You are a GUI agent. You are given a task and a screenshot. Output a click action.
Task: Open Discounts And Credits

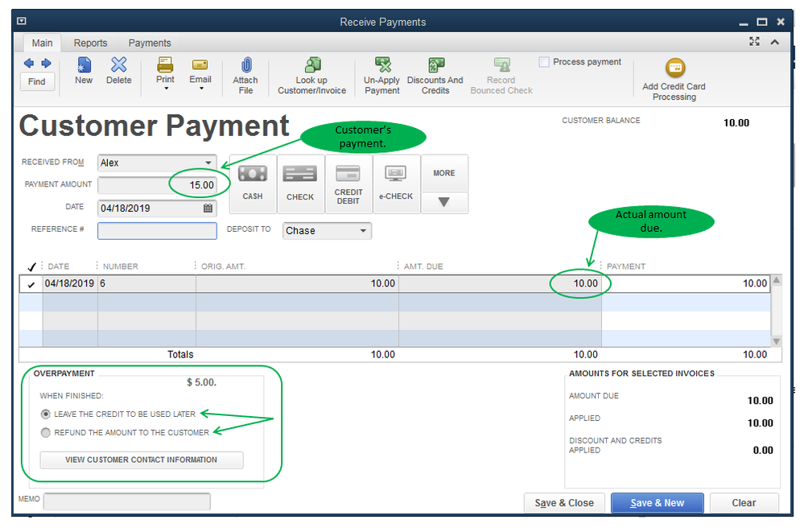click(435, 76)
